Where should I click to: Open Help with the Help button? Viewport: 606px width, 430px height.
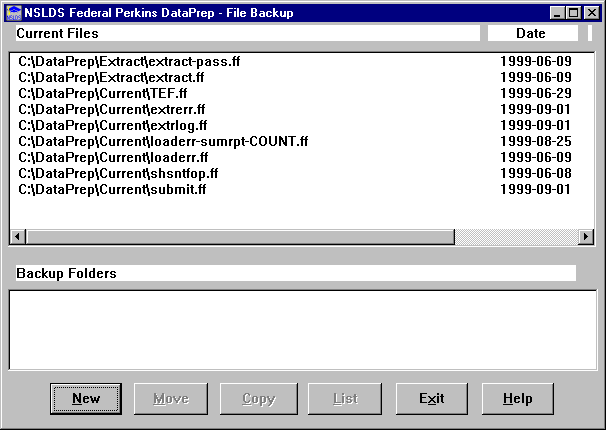pos(517,399)
